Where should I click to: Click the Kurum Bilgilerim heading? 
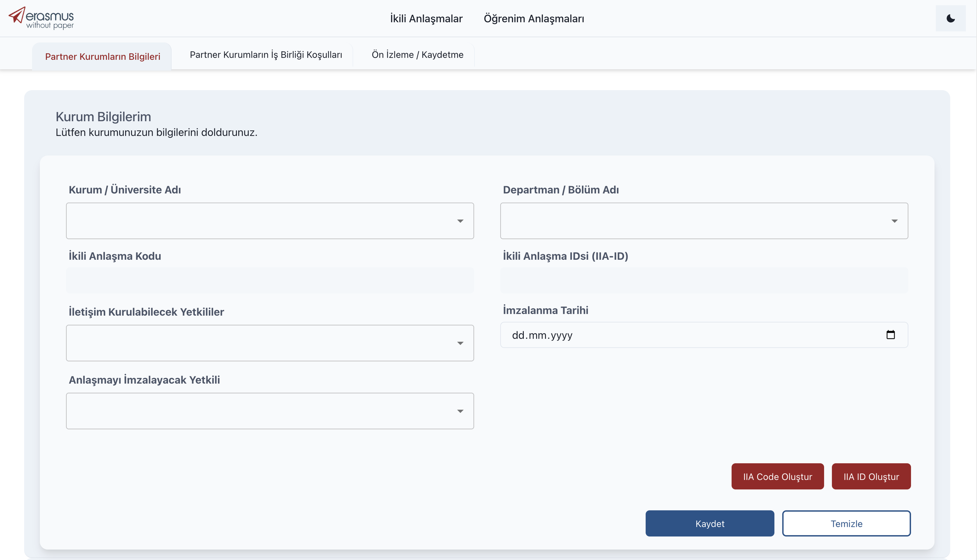point(104,117)
